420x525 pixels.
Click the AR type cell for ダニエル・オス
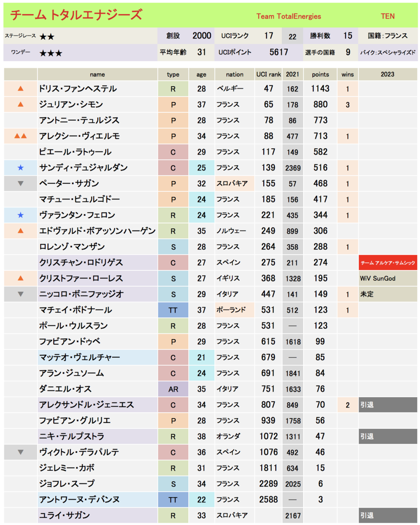pos(173,389)
